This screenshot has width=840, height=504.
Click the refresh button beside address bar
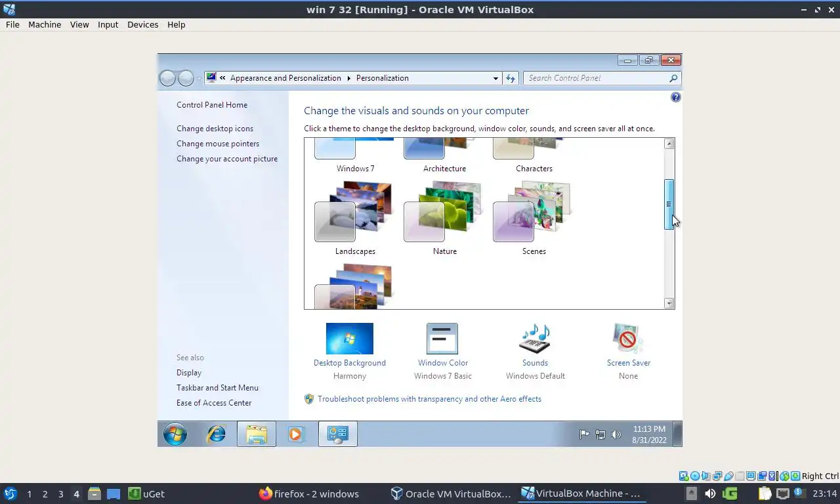pos(511,78)
